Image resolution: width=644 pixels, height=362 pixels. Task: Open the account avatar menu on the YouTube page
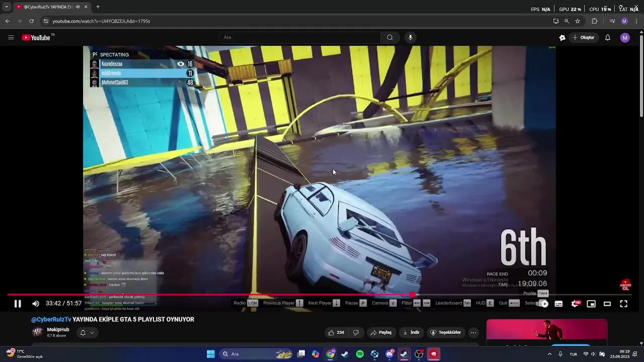(x=625, y=38)
